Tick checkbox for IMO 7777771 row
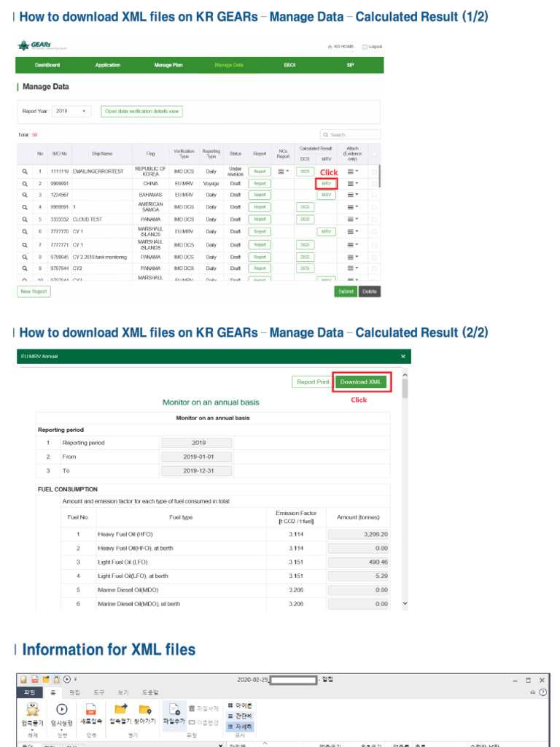Image resolution: width=560 pixels, height=747 pixels. pos(374,245)
